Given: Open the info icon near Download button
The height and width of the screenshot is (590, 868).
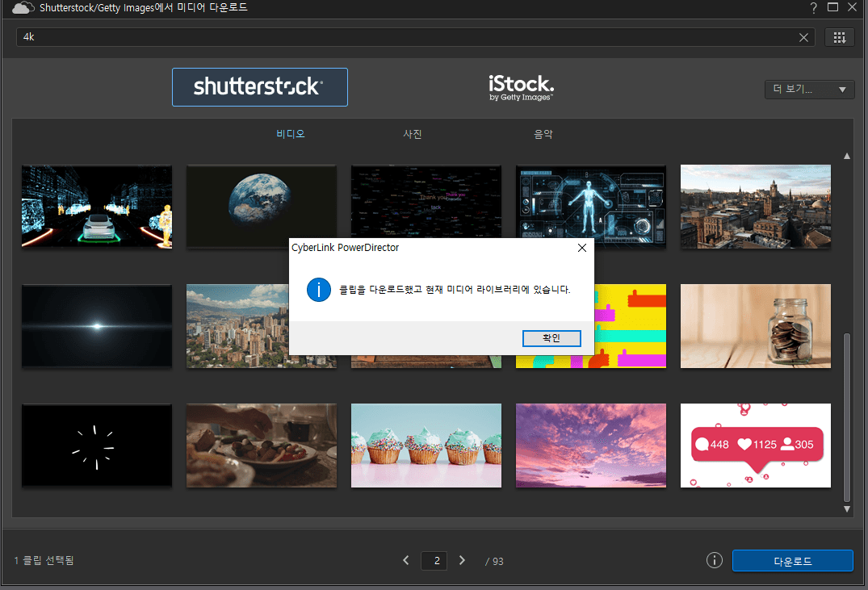Looking at the screenshot, I should 714,560.
